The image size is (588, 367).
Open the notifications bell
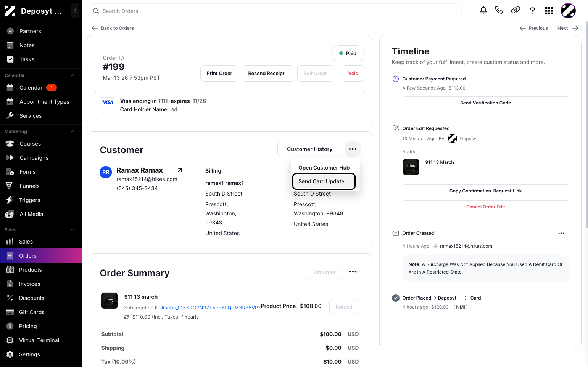[x=483, y=10]
